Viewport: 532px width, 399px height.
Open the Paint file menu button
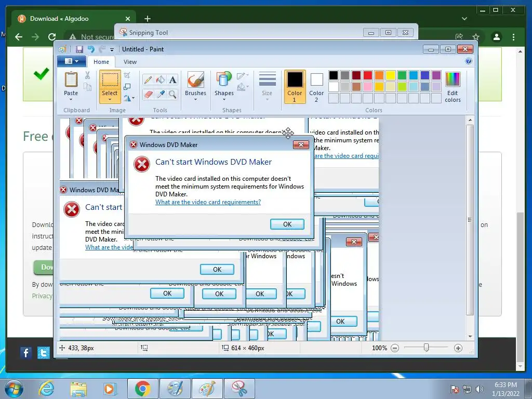pyautogui.click(x=72, y=61)
